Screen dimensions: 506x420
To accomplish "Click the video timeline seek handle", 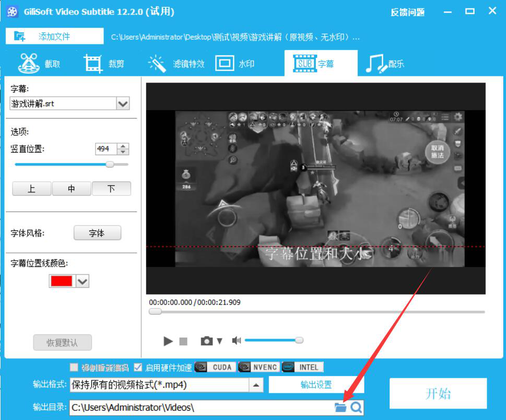I will [155, 311].
